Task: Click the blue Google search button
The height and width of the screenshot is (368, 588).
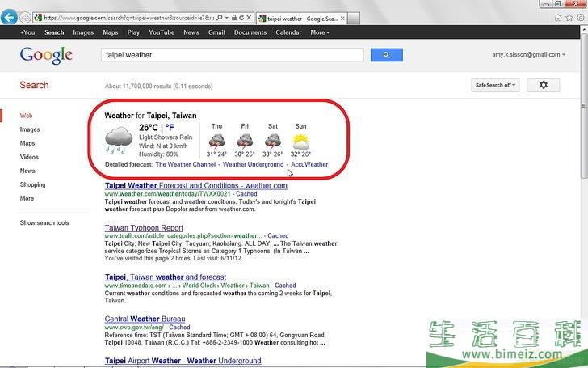Action: [387, 55]
